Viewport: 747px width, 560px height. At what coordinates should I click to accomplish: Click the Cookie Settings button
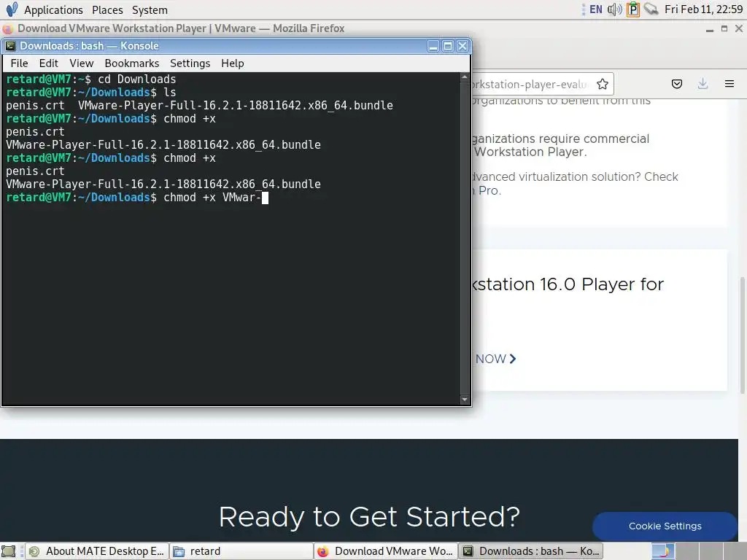pyautogui.click(x=665, y=526)
